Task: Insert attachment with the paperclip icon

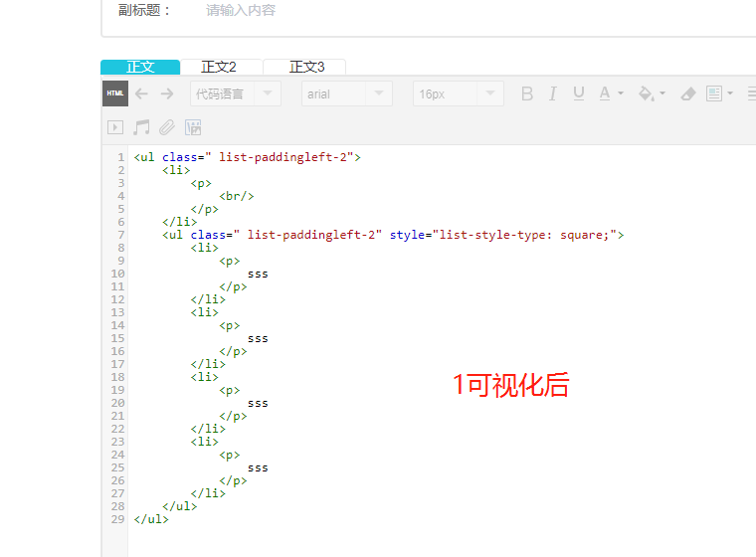Action: 167,127
